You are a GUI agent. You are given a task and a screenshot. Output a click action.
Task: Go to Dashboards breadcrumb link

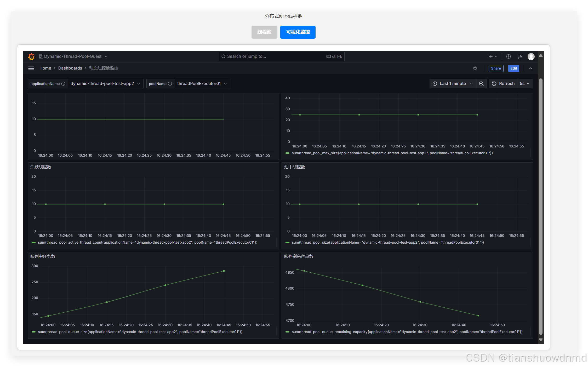pos(70,68)
